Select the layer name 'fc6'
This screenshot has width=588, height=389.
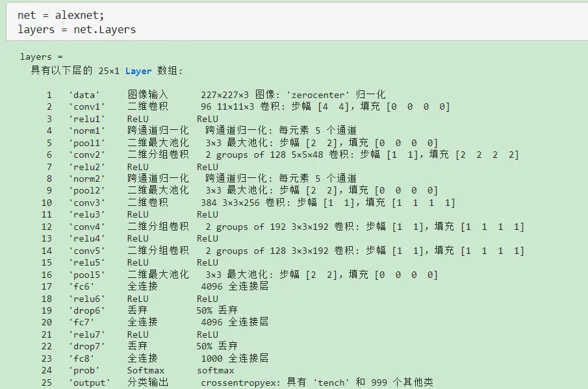[x=81, y=286]
